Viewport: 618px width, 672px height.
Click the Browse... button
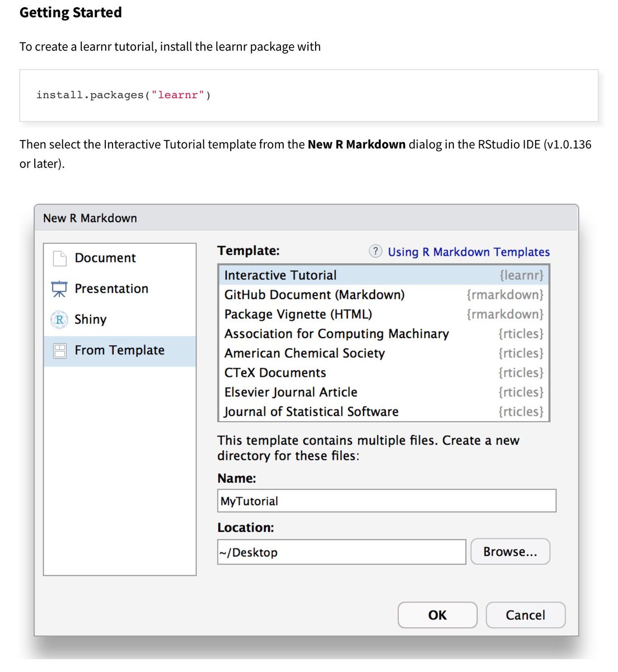(x=511, y=552)
